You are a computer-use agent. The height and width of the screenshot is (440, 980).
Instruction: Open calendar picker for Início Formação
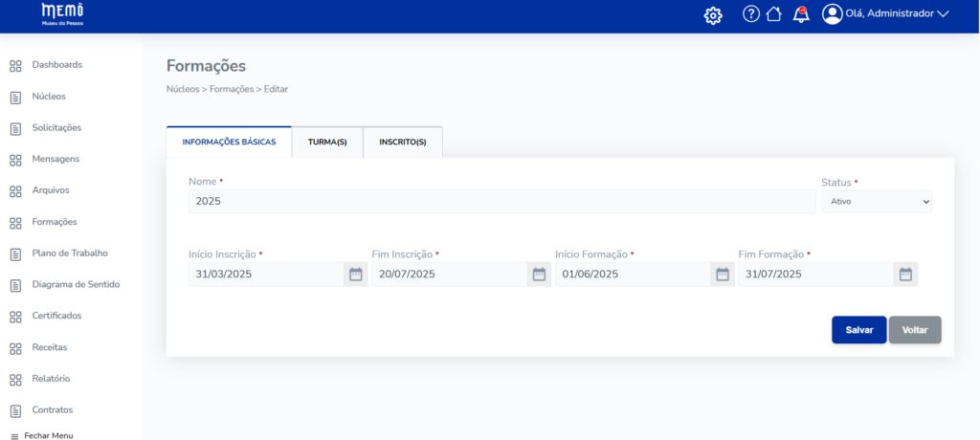pos(723,275)
